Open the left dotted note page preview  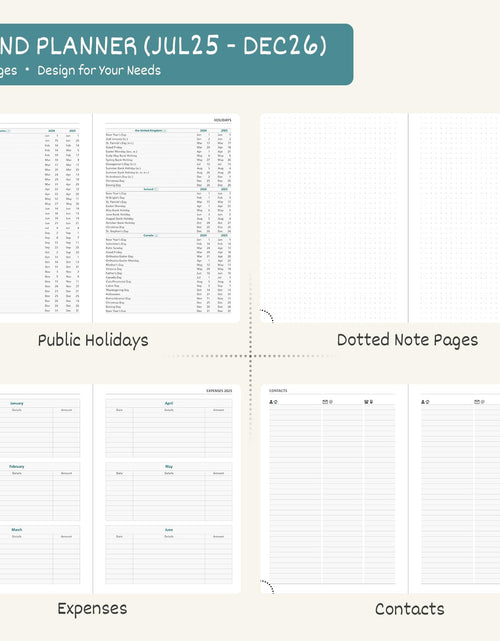[x=334, y=218]
